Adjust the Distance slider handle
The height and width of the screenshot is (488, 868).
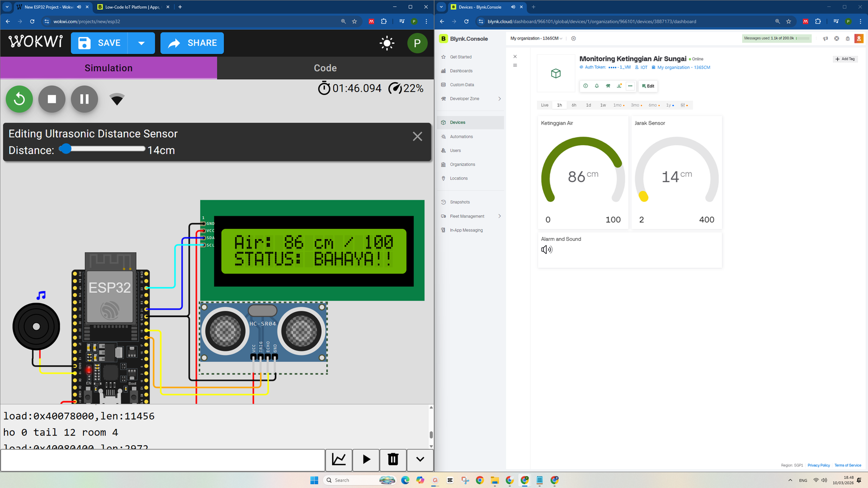coord(65,149)
